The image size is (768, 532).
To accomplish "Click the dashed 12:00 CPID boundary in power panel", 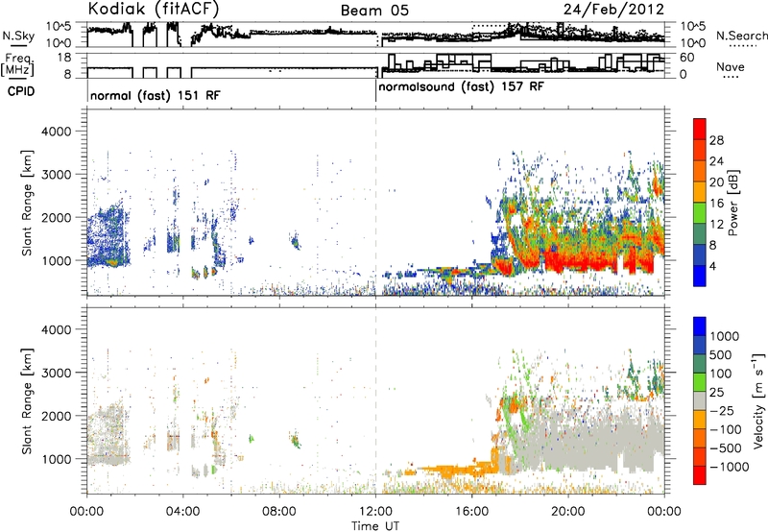I will pyautogui.click(x=375, y=203).
